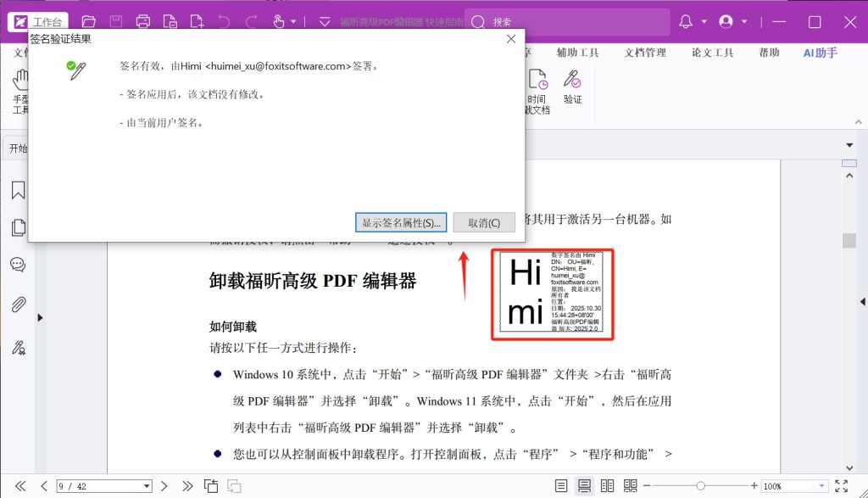868x498 pixels.
Task: Switch to continuous page view
Action: [584, 486]
